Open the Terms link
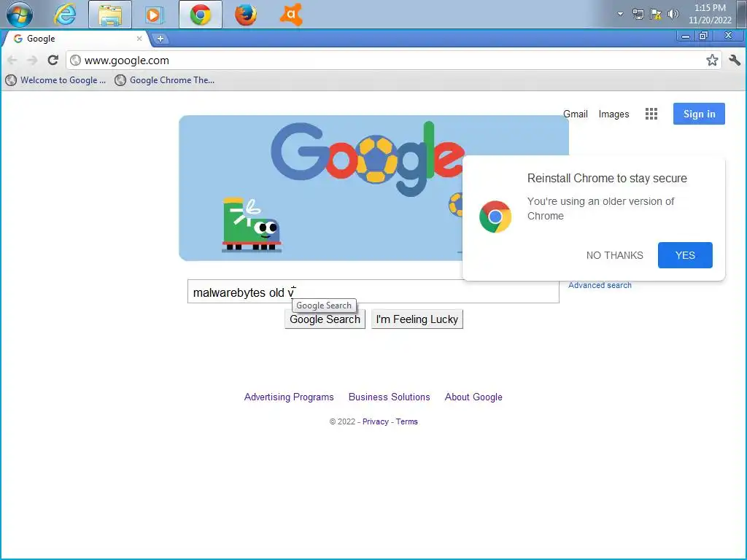Image resolution: width=747 pixels, height=560 pixels. pyautogui.click(x=407, y=421)
